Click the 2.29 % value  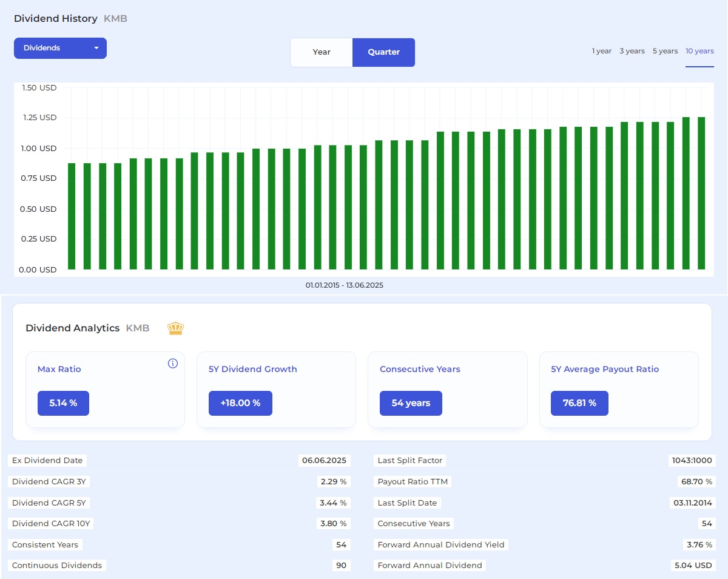(333, 482)
